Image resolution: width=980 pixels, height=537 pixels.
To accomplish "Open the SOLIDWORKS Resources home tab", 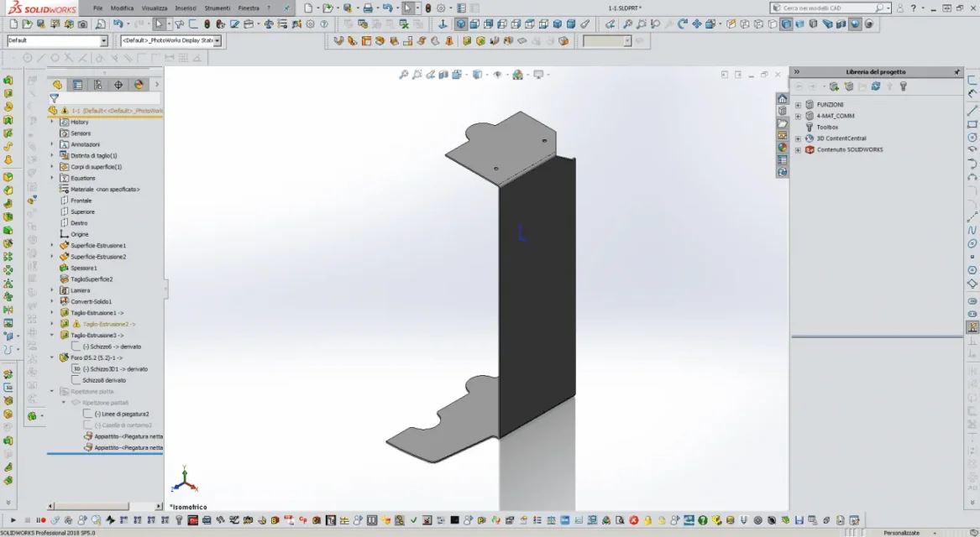I will tap(782, 99).
